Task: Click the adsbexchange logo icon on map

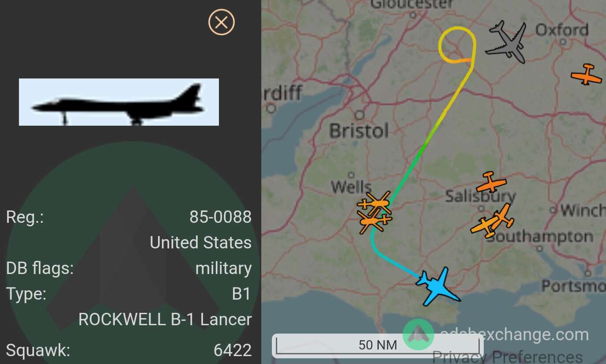Action: coord(418,334)
